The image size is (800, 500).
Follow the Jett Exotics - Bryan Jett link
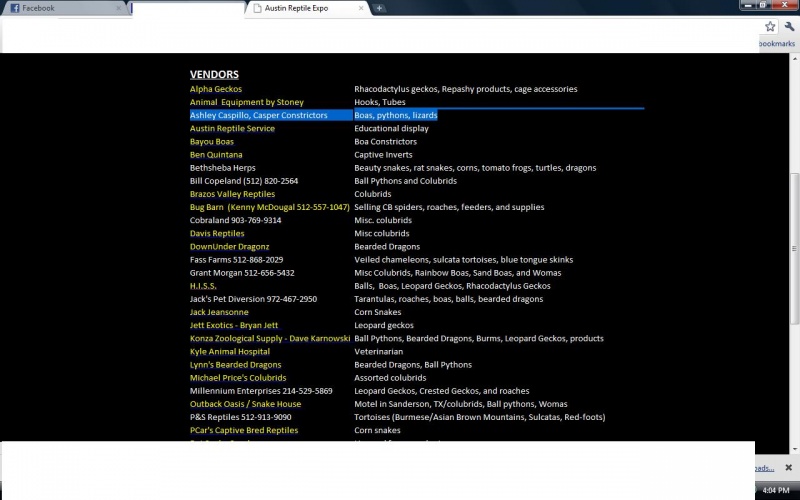click(234, 326)
